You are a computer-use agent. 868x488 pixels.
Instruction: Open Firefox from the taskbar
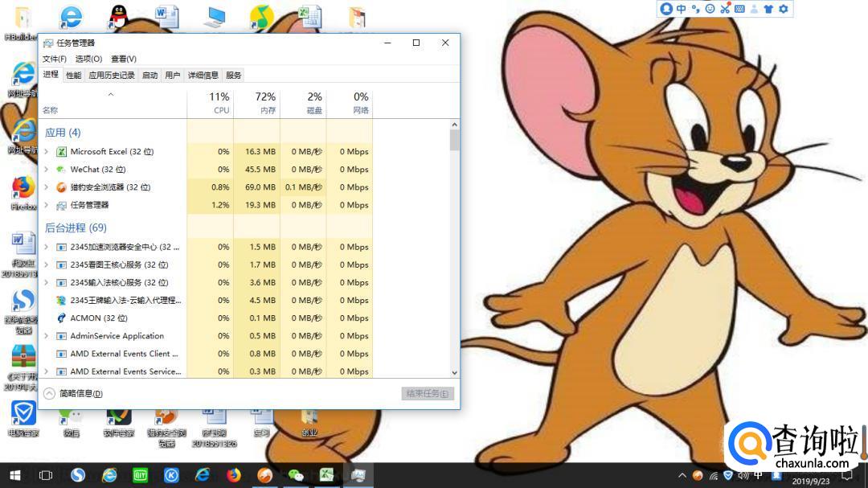234,475
